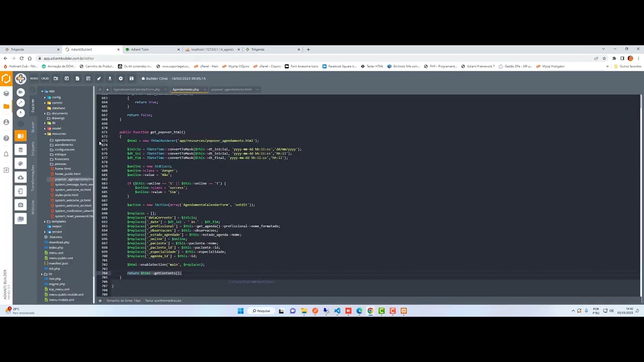Open the cube icon in left rail
The image size is (644, 362).
pos(6,93)
